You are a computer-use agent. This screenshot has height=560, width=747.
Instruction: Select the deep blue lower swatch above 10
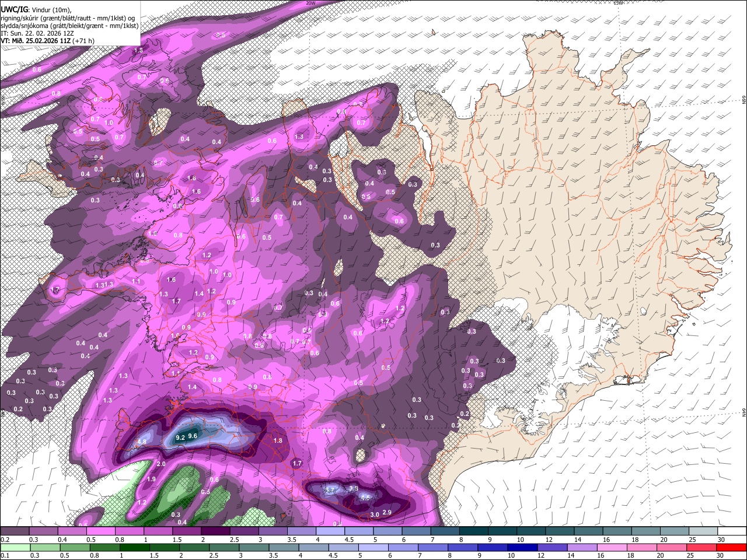pos(523,548)
